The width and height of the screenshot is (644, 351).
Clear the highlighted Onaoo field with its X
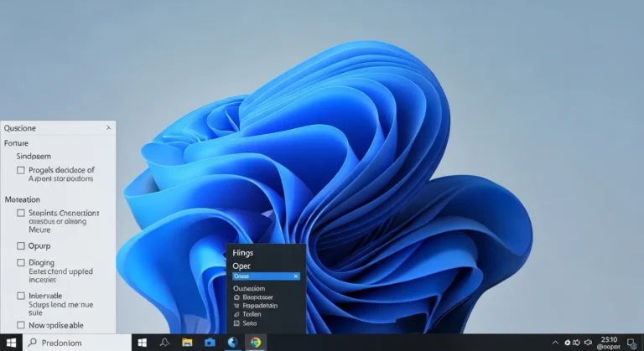pos(296,276)
